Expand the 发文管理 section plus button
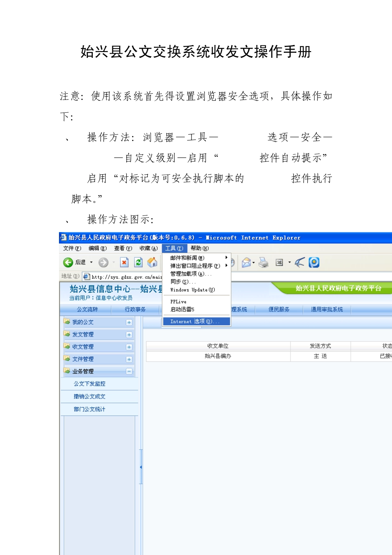 [129, 335]
